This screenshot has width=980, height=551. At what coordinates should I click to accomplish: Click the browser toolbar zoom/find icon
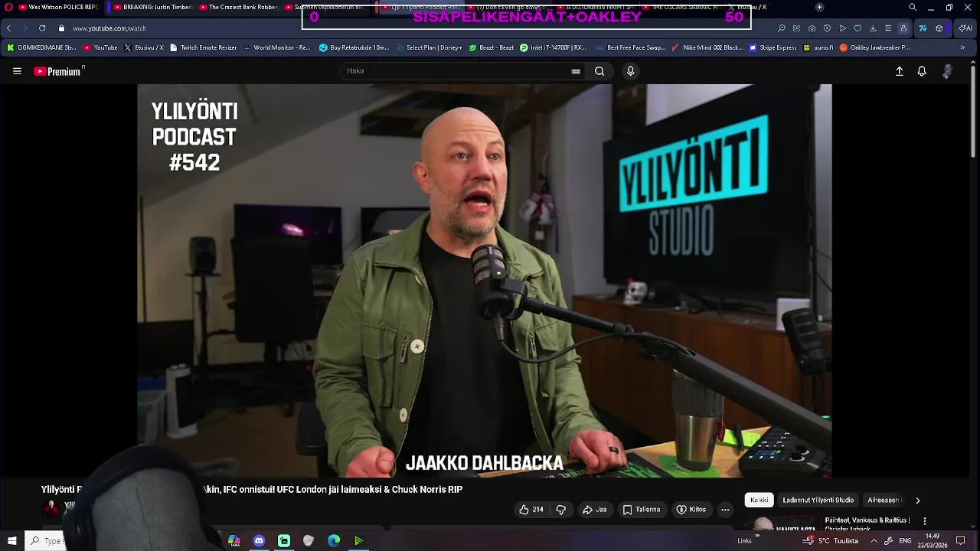pos(781,28)
